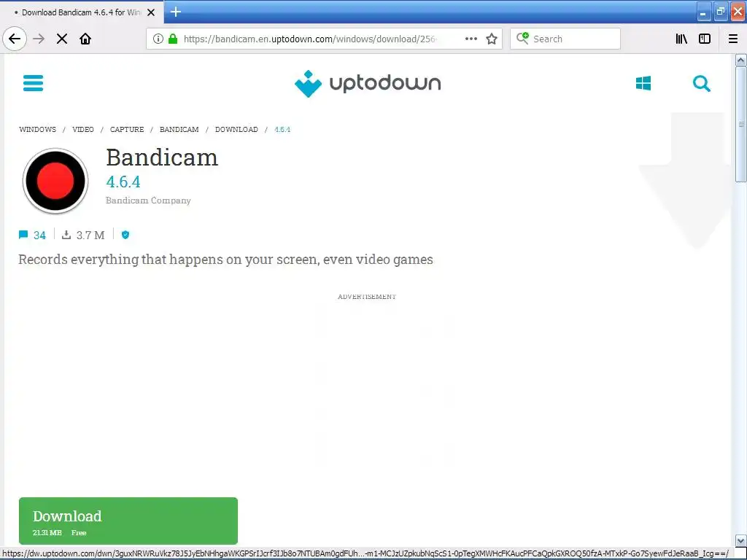Go to DOWNLOAD breadcrumb
The width and height of the screenshot is (747, 560).
coord(236,130)
